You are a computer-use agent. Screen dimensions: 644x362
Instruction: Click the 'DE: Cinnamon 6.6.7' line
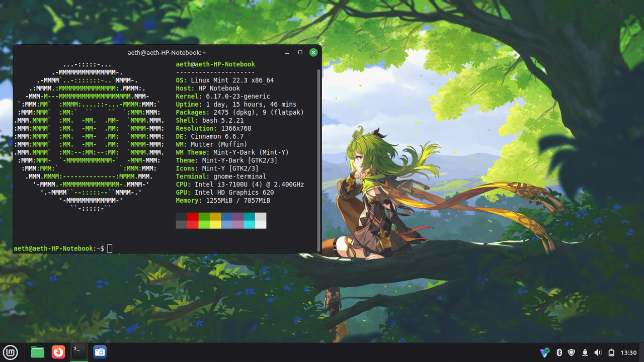pos(210,137)
